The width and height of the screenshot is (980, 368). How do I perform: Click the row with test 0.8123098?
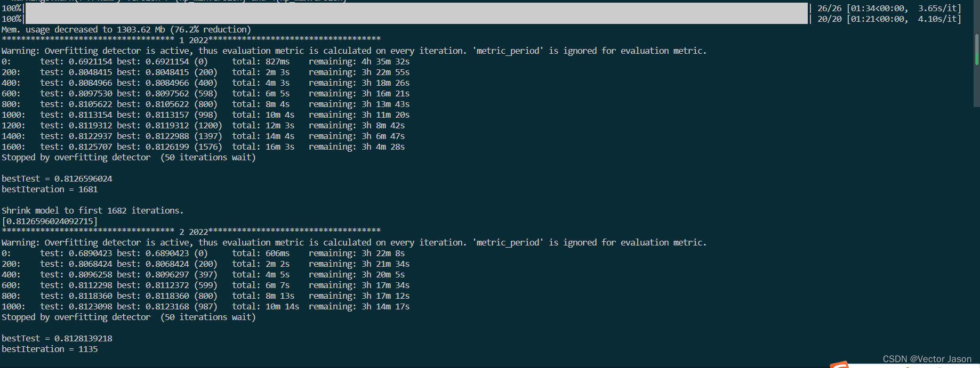pos(205,306)
